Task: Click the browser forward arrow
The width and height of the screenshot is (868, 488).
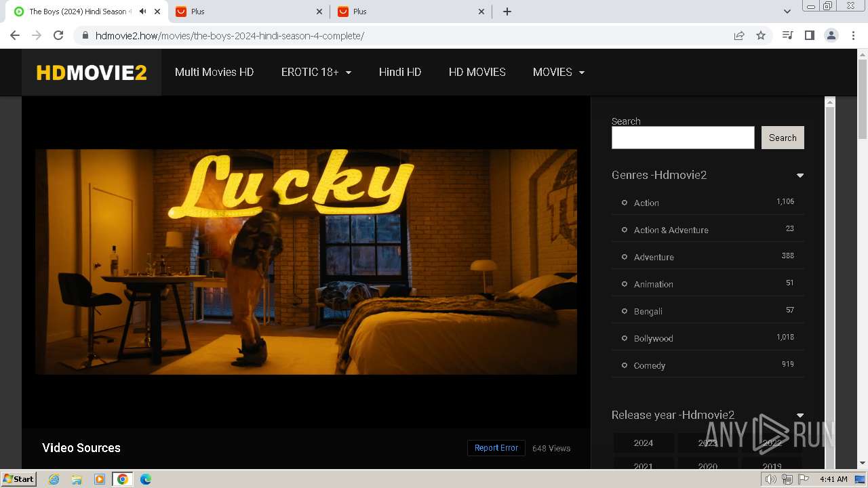Action: point(37,35)
